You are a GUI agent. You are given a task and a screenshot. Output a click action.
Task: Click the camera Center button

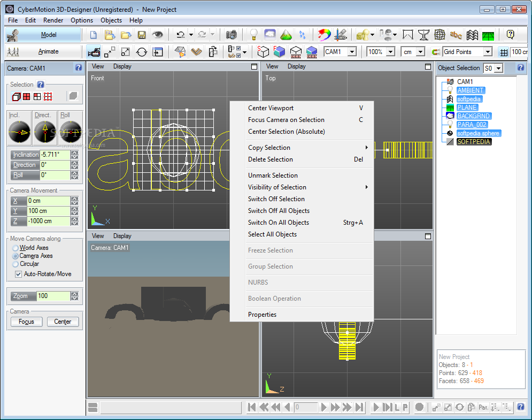63,322
